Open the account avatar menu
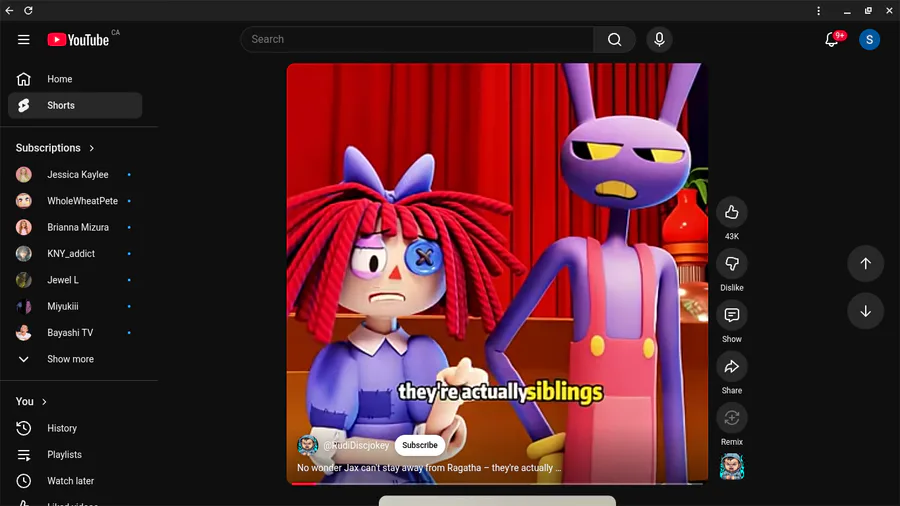 click(x=869, y=40)
